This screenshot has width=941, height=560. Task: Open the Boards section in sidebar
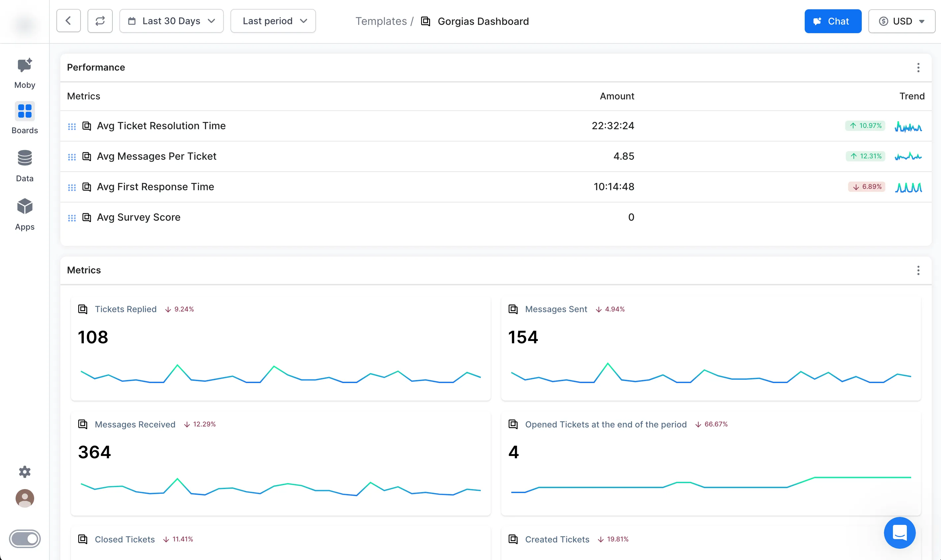tap(25, 111)
